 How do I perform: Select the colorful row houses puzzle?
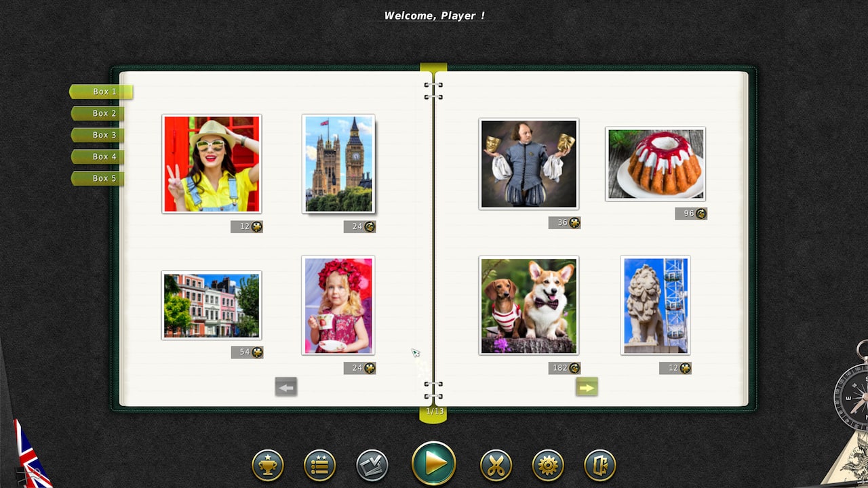click(x=212, y=306)
